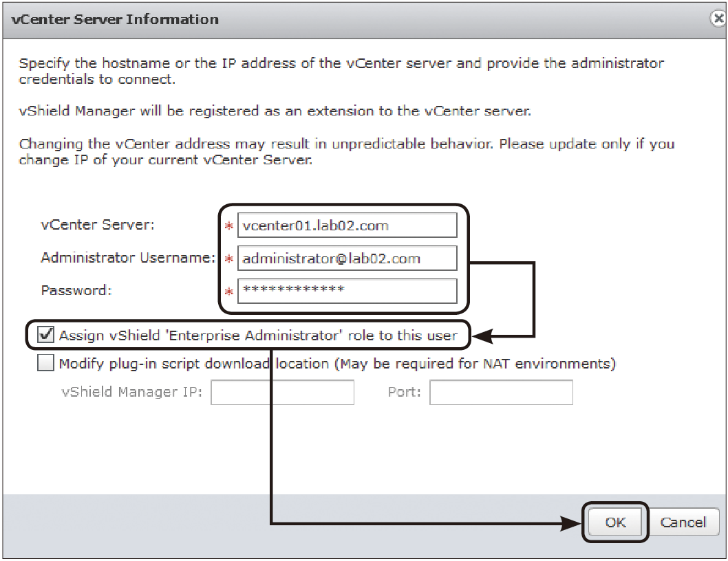Uncheck Assign vShield 'Enterprise Administrator' role
Viewport: 728px width, 561px height.
click(x=45, y=335)
